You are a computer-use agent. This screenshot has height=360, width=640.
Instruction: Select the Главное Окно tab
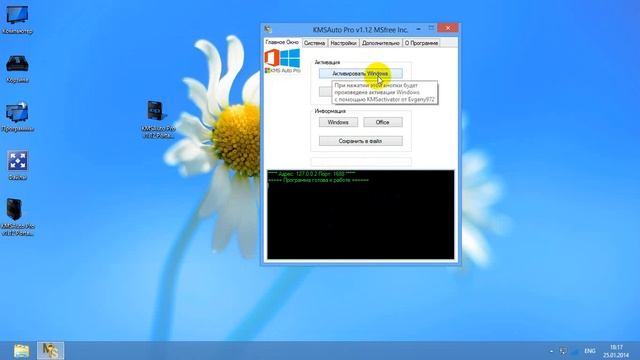282,42
